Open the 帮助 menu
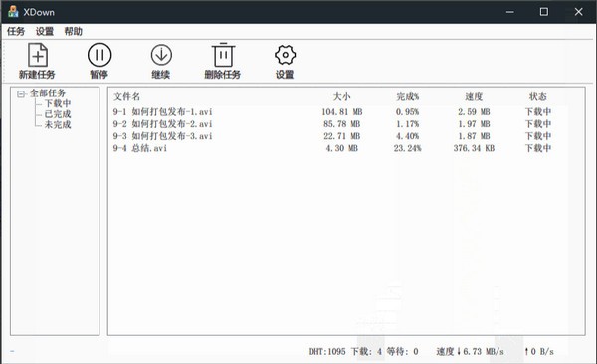597x364 pixels. 73,31
